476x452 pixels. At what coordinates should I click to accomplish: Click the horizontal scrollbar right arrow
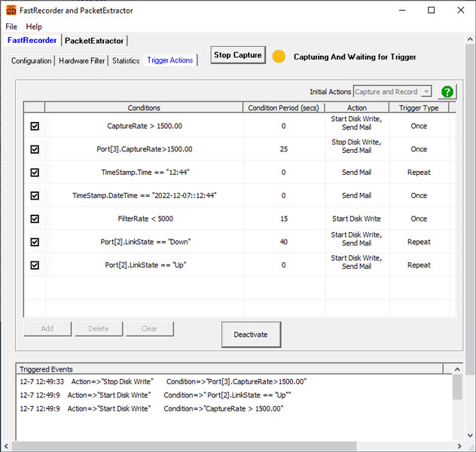[x=459, y=446]
